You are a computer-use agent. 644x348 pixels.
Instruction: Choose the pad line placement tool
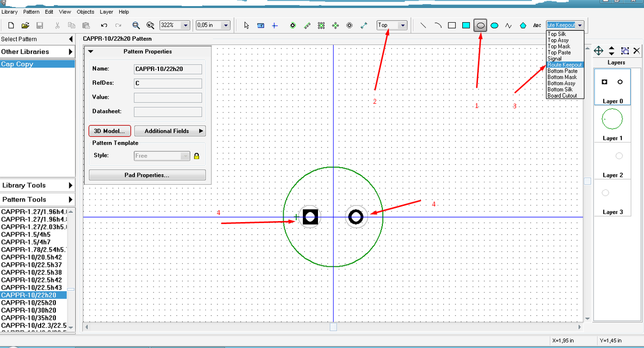pos(307,25)
